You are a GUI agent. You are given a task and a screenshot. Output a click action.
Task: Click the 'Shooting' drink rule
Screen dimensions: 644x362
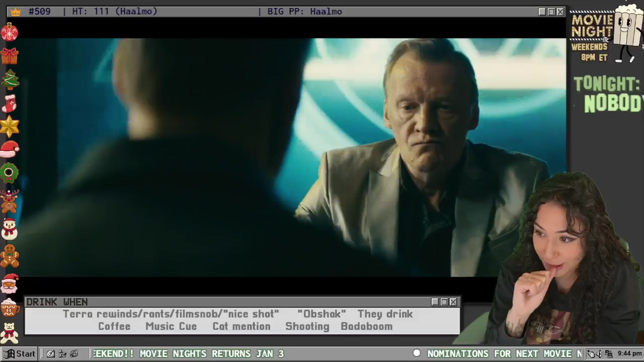click(307, 326)
